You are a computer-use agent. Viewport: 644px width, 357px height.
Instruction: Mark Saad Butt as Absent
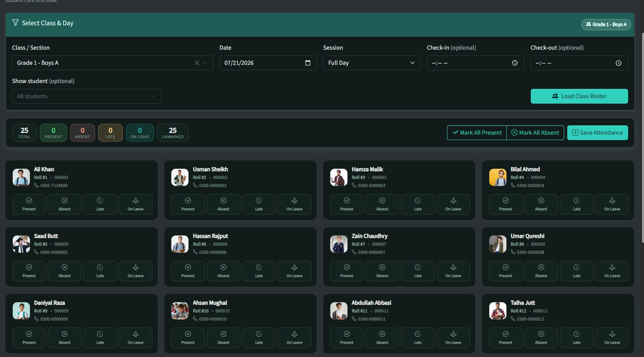click(64, 271)
